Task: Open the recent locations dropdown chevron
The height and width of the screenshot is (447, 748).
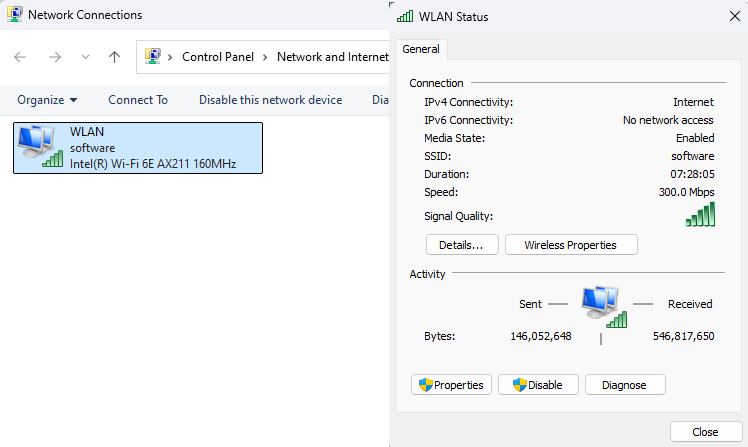Action: (85, 57)
